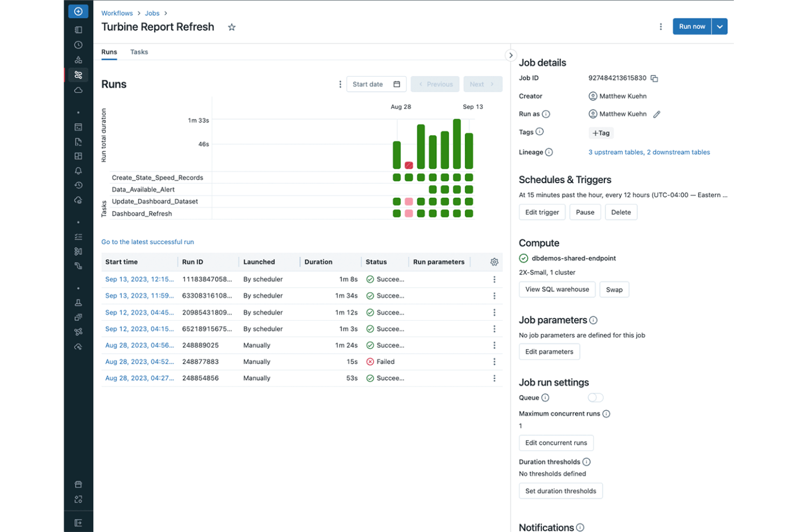Click the red failed run bar in chart

coord(409,165)
